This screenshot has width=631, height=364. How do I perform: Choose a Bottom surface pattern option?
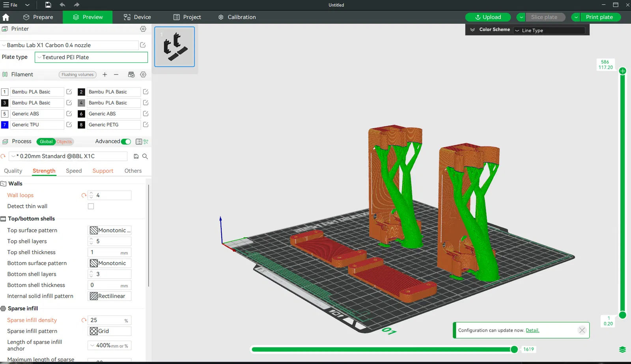pos(110,263)
